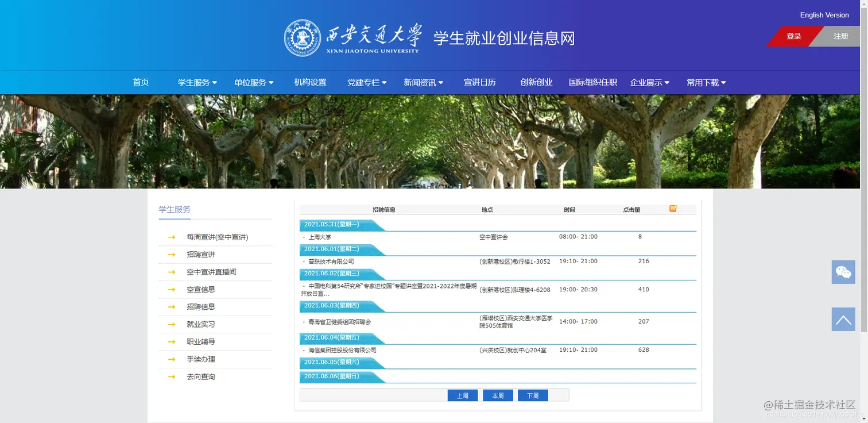Expand the 新闻资讯 dropdown menu
The width and height of the screenshot is (868, 423).
click(x=423, y=82)
